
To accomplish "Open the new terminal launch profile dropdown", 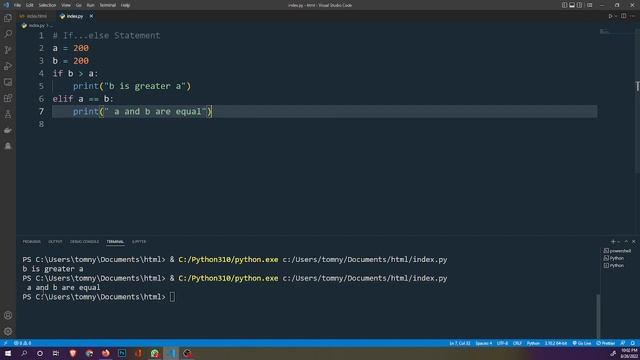I will (x=619, y=242).
